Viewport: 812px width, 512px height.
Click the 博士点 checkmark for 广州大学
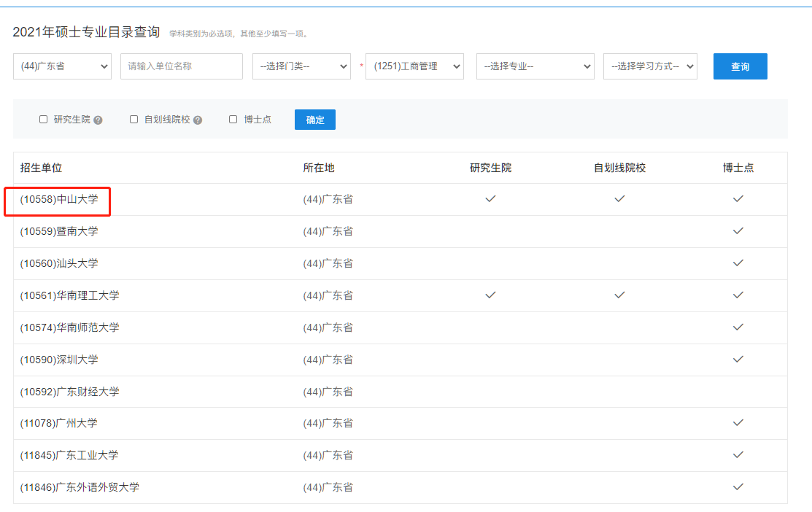click(x=738, y=423)
